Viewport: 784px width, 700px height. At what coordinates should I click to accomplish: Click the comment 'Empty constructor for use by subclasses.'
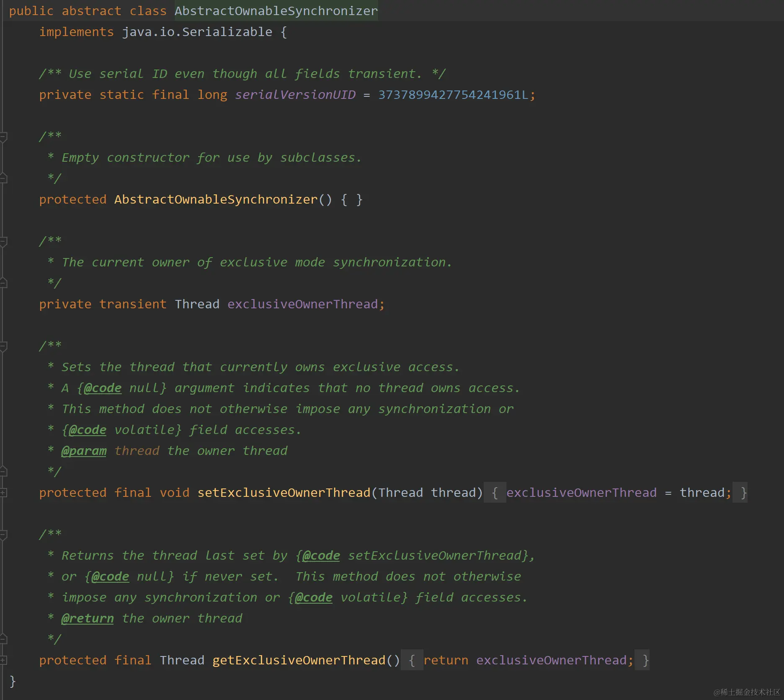[x=211, y=158]
